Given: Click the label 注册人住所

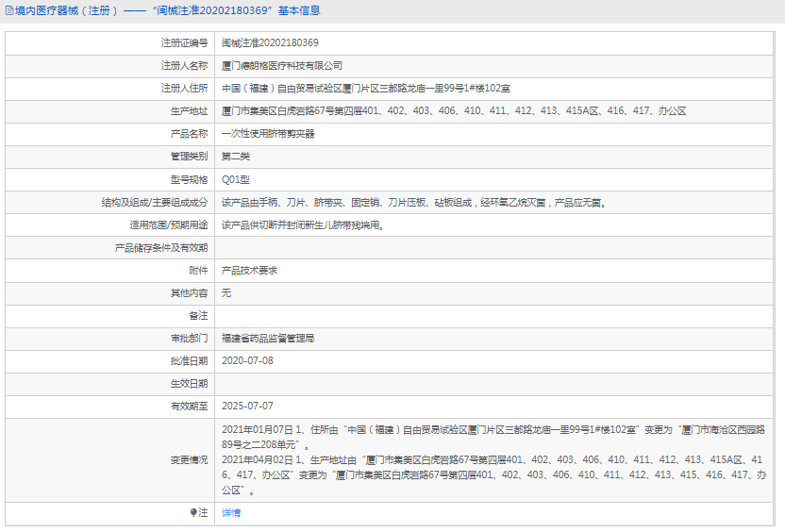Looking at the screenshot, I should (x=184, y=88).
